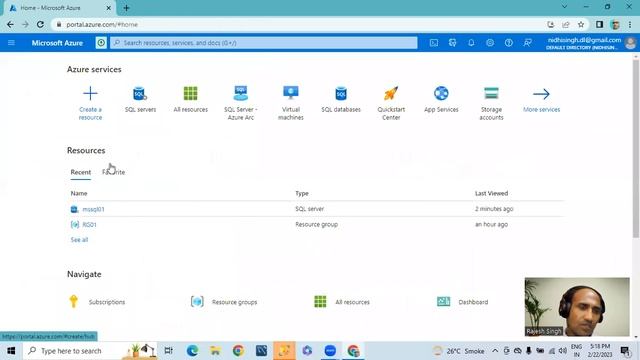Open Subscriptions under Navigate

(x=97, y=302)
